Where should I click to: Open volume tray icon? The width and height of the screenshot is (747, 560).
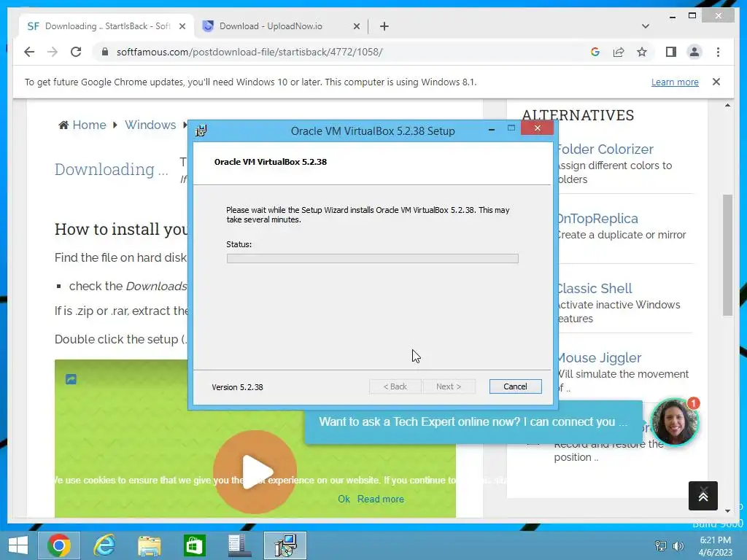678,545
